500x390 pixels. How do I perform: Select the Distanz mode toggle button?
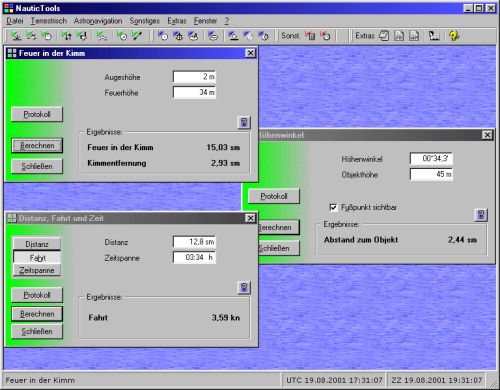click(x=37, y=244)
